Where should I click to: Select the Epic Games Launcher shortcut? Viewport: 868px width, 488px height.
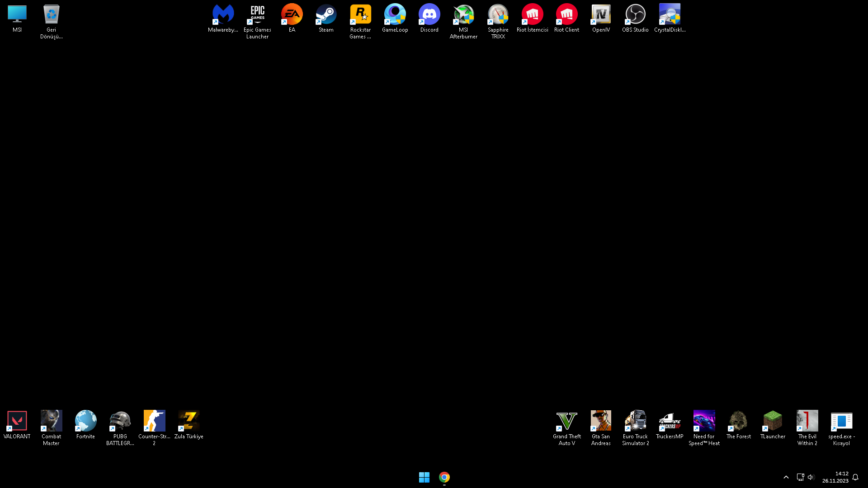[257, 15]
